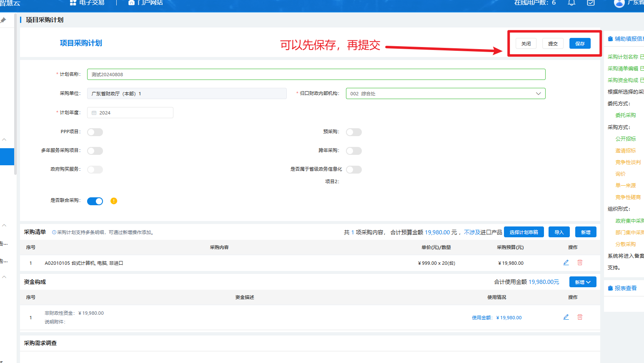Open the 报表查看 link
644x363 pixels.
pos(626,288)
